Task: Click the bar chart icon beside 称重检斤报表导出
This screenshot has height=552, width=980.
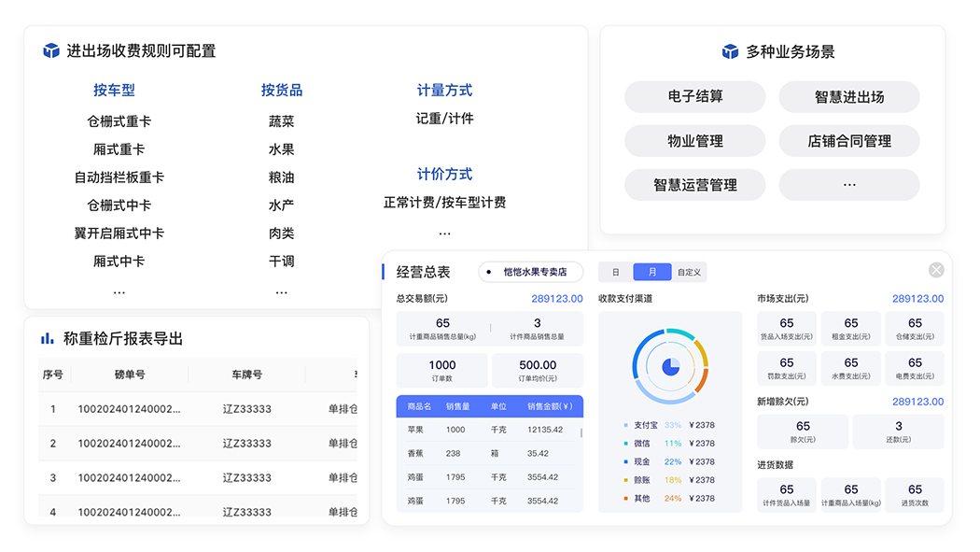Action: click(48, 338)
